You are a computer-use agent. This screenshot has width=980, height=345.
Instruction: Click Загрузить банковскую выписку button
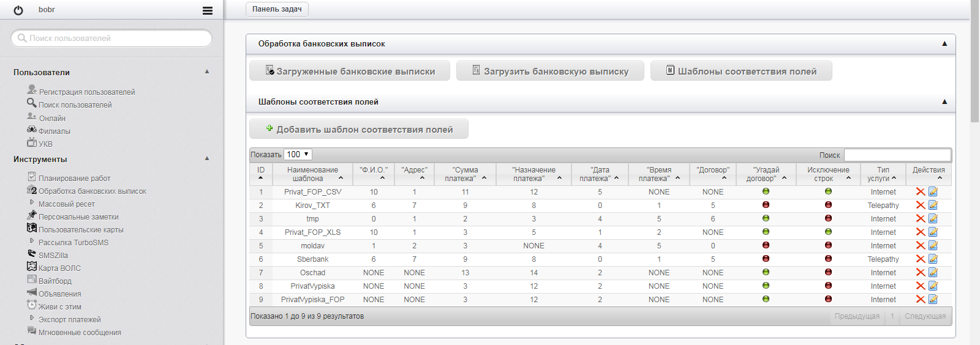[550, 72]
